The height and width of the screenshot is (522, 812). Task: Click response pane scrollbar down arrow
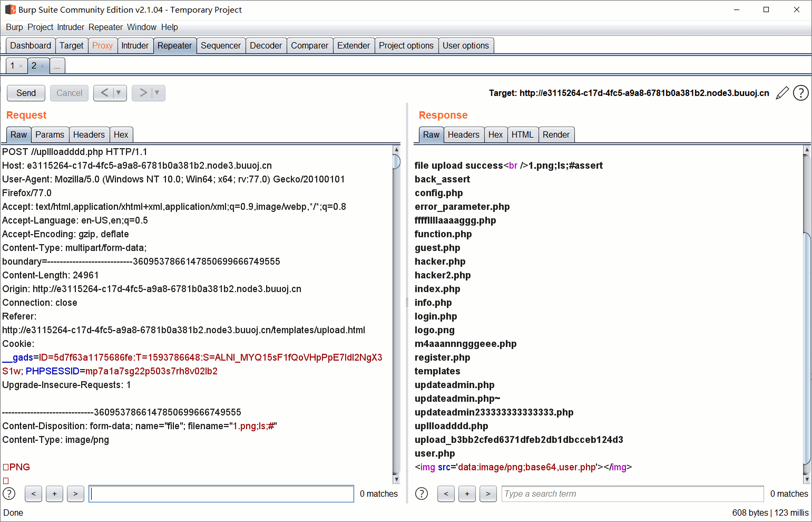[807, 479]
